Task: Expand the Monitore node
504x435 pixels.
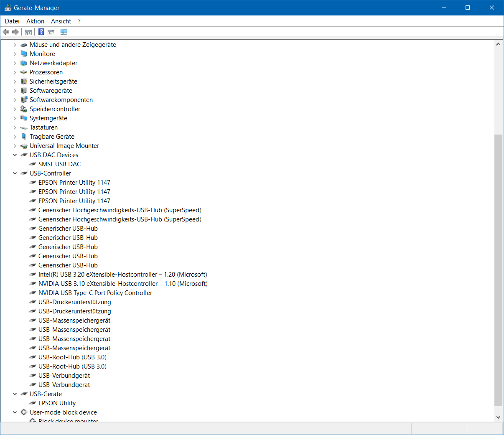Action: tap(15, 54)
